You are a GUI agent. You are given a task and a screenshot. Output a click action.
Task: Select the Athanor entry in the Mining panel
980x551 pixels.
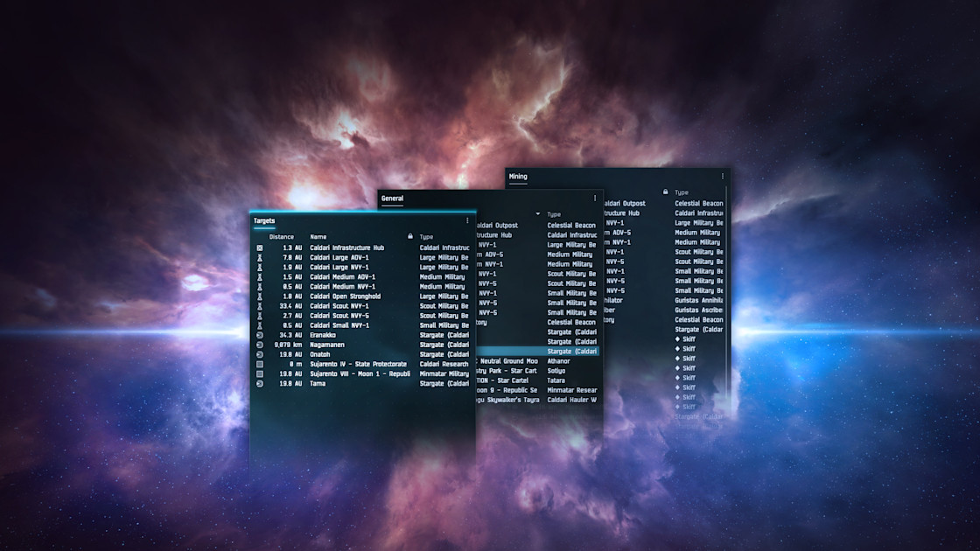point(560,360)
